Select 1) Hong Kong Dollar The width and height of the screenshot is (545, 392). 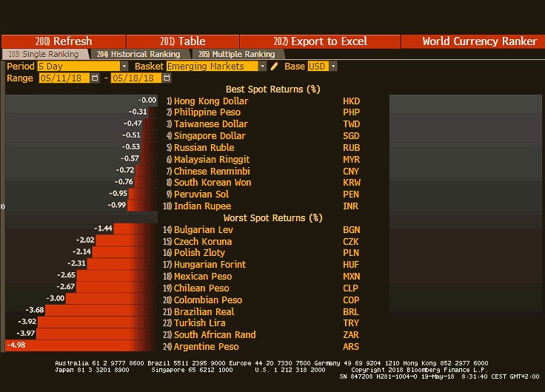207,101
